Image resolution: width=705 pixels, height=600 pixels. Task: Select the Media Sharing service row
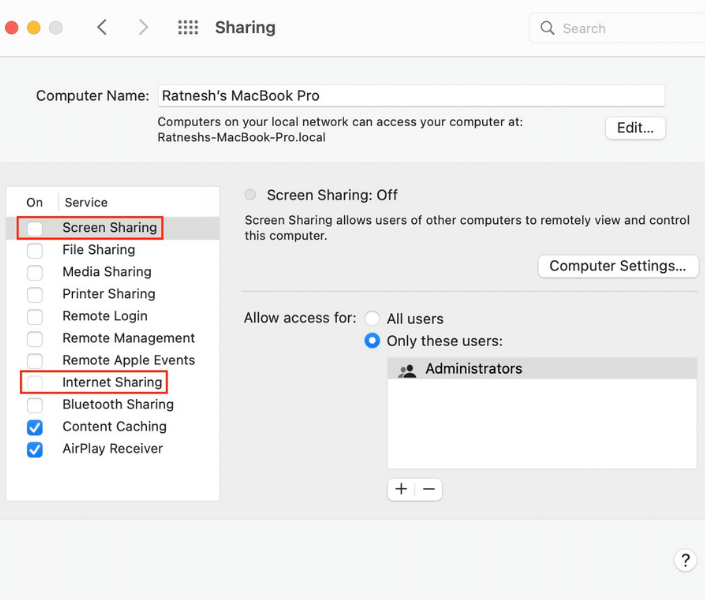112,272
